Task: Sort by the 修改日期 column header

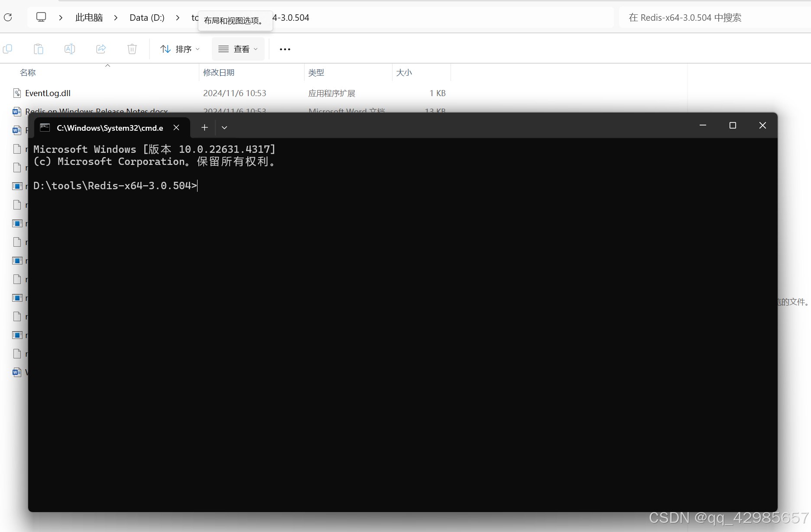Action: (x=219, y=72)
